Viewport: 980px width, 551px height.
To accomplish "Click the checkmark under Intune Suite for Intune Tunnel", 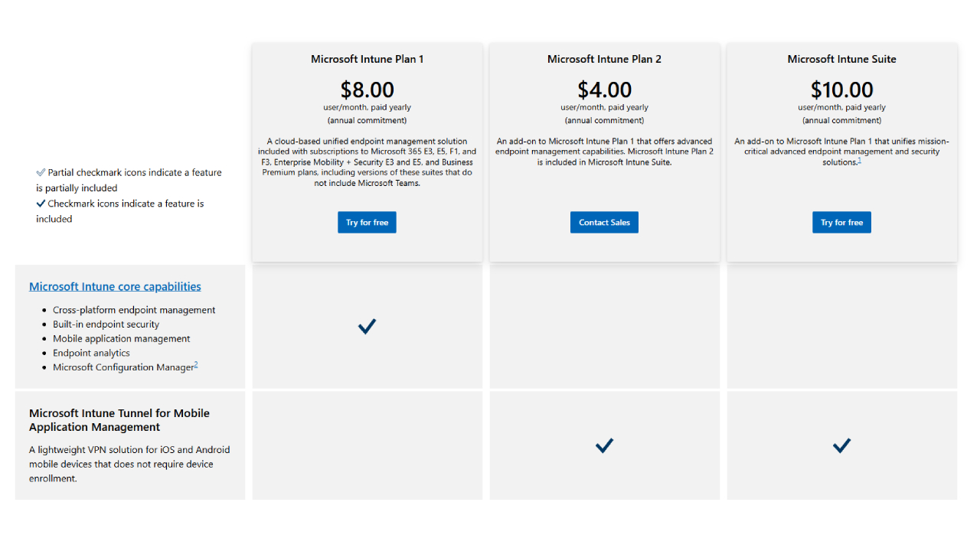I will coord(841,445).
